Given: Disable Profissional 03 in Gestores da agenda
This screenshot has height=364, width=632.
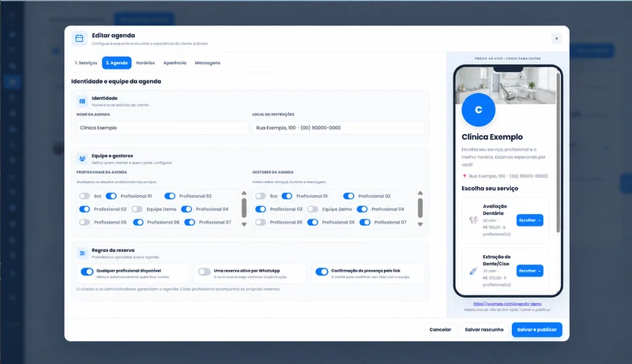Looking at the screenshot, I should tap(261, 209).
